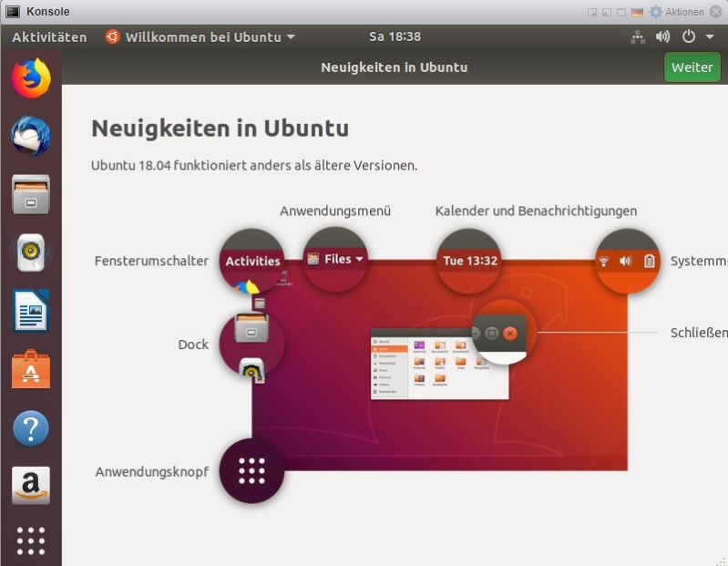Expand the Willkommen bei Ubuntu app menu arrow
Viewport: 728px width, 566px height.
291,36
